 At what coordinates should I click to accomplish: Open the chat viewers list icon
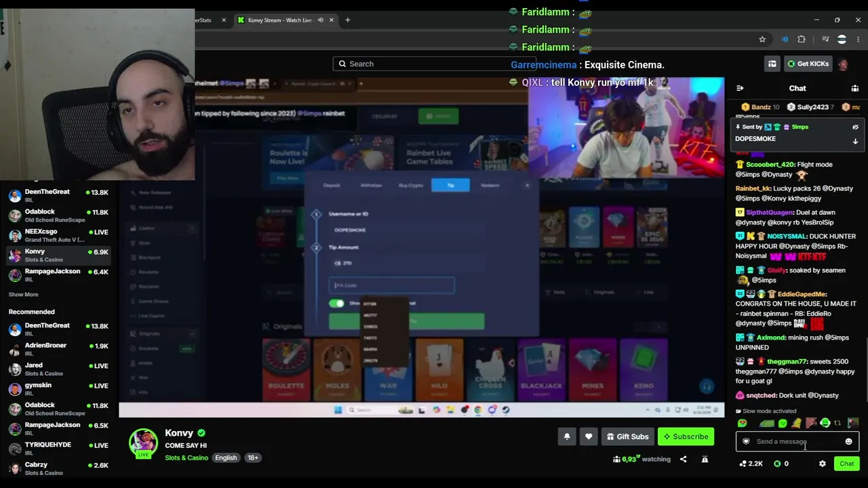(854, 88)
